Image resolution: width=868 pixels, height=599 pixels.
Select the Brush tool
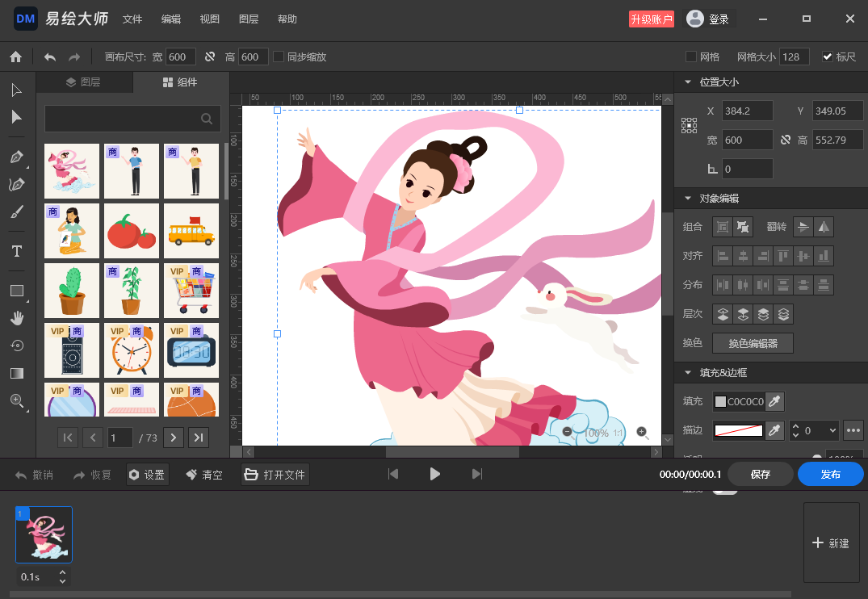point(16,212)
